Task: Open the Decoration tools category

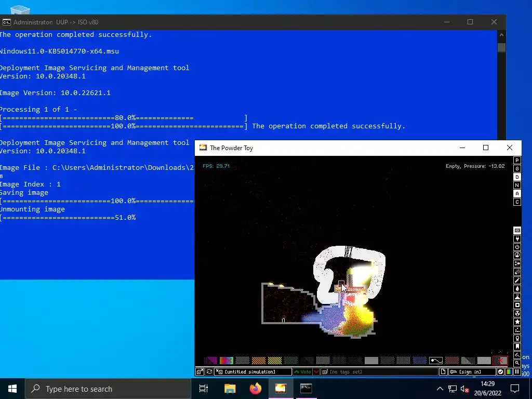Action: [x=517, y=355]
